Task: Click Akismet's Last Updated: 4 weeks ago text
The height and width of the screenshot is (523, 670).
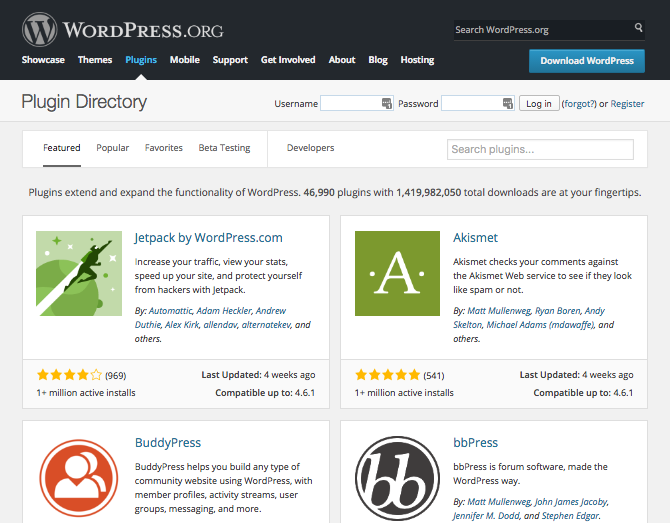Action: coord(576,375)
